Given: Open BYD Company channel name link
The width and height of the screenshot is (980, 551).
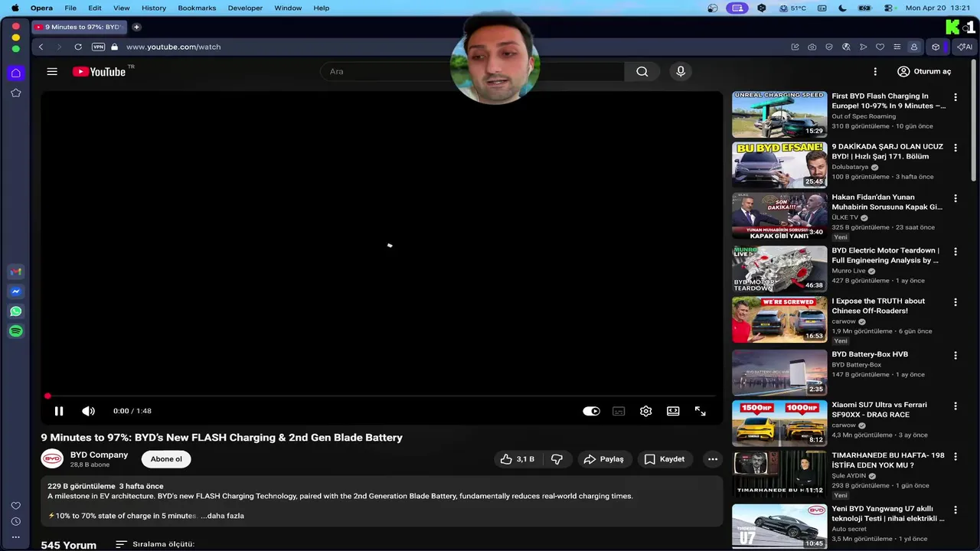Looking at the screenshot, I should (x=99, y=455).
